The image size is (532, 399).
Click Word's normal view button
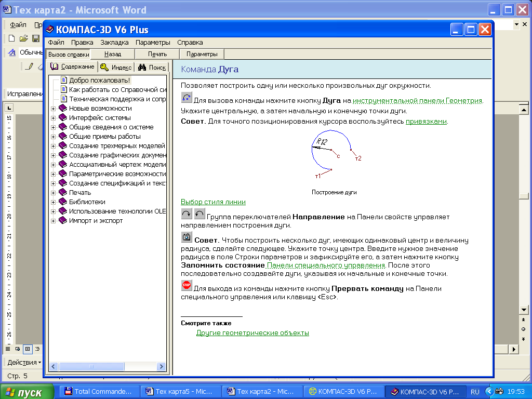[x=8, y=349]
